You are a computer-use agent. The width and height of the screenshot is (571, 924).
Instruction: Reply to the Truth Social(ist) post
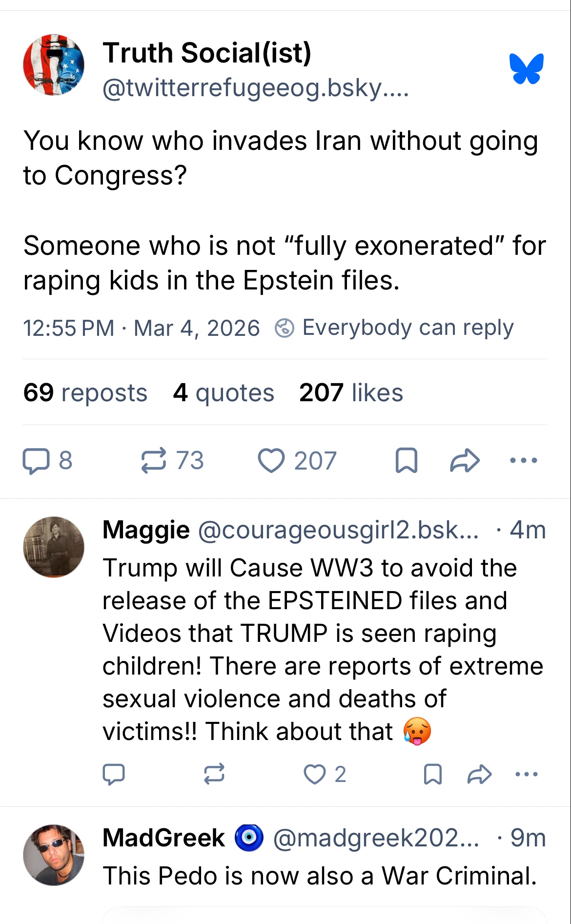point(37,461)
